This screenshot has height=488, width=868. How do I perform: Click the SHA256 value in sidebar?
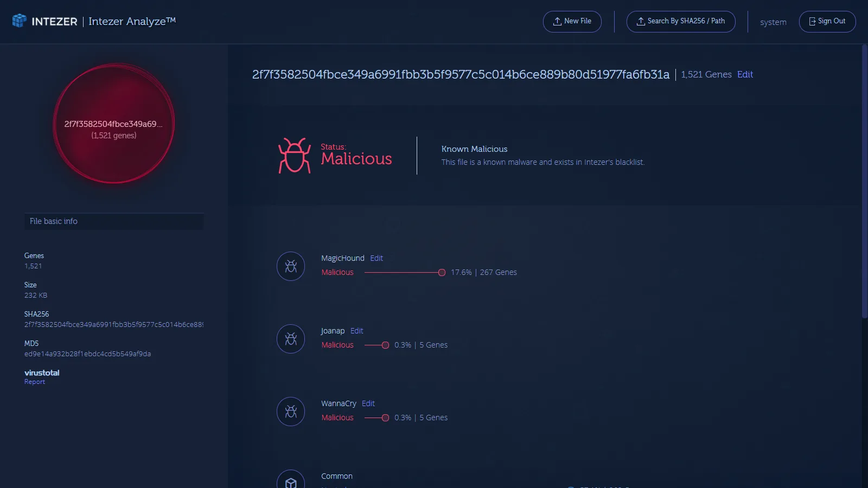(x=114, y=324)
